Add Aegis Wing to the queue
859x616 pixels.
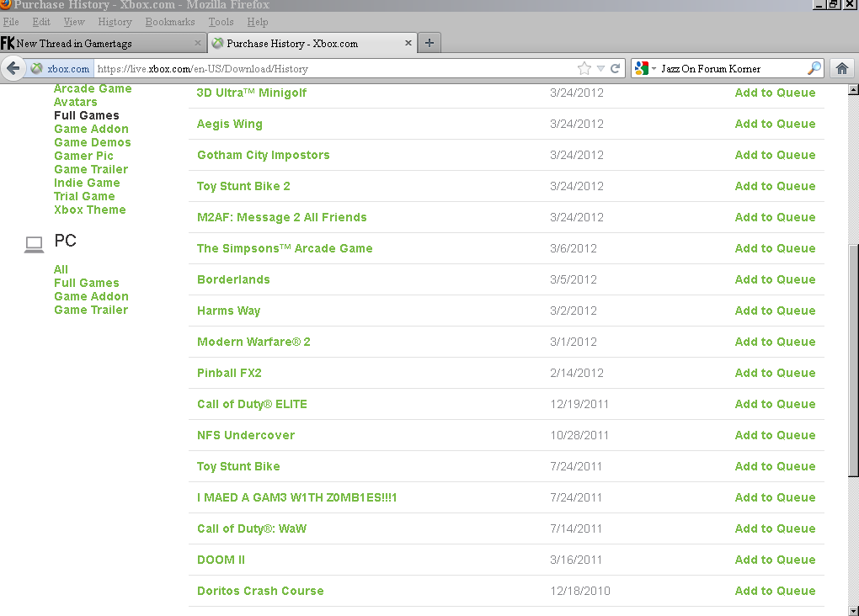coord(775,124)
